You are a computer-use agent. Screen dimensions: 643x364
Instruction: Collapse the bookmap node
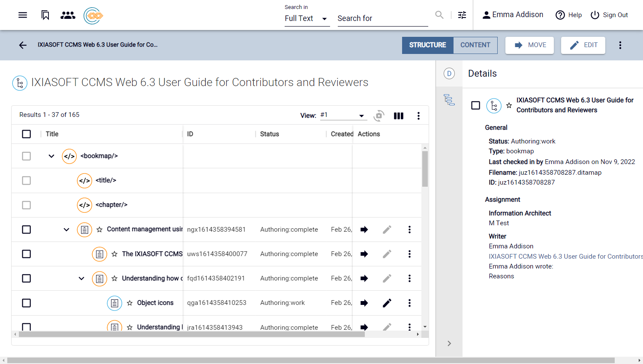pyautogui.click(x=51, y=156)
